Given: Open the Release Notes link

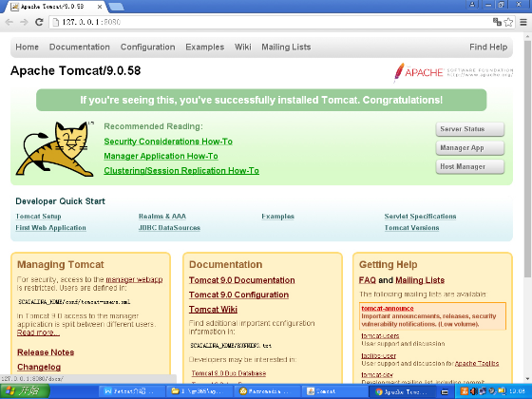Looking at the screenshot, I should (x=46, y=352).
